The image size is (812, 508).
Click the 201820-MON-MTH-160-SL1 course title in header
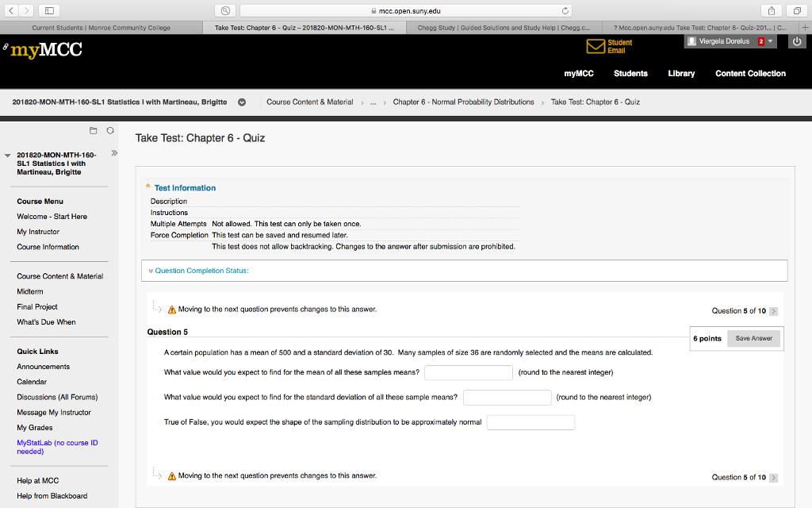(x=120, y=102)
